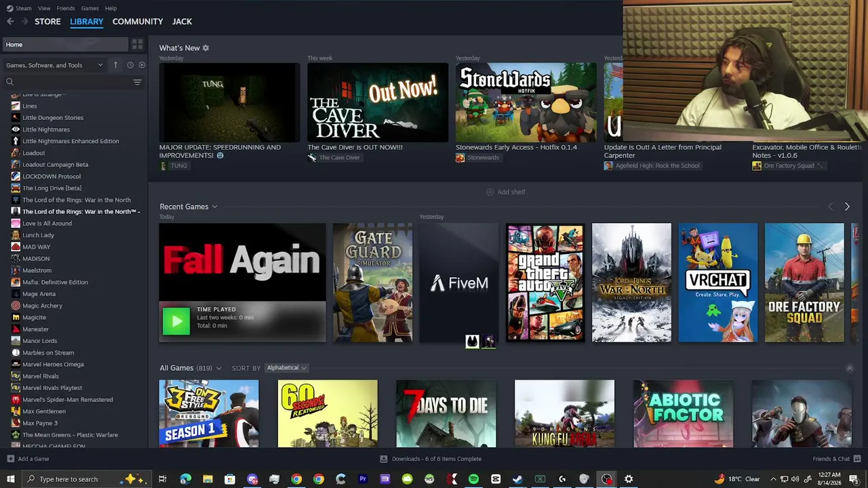Open FiveM recent game tile
This screenshot has height=488, width=868.
[x=458, y=283]
